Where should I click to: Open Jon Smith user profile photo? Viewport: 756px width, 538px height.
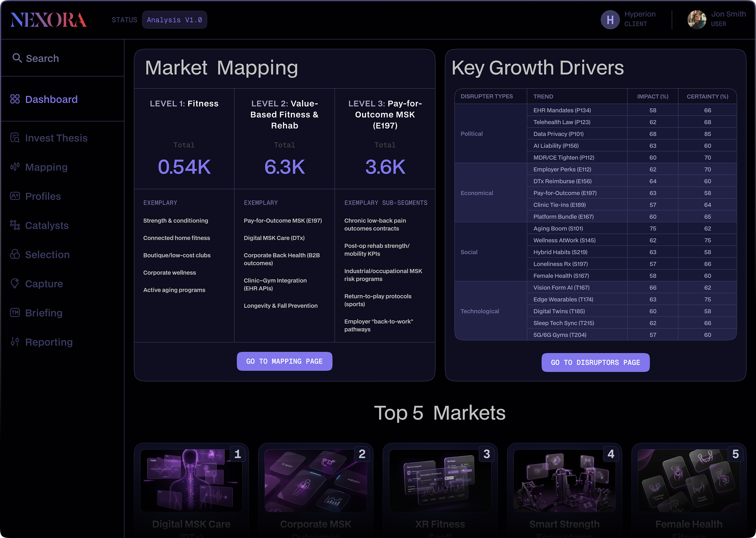[x=696, y=20]
